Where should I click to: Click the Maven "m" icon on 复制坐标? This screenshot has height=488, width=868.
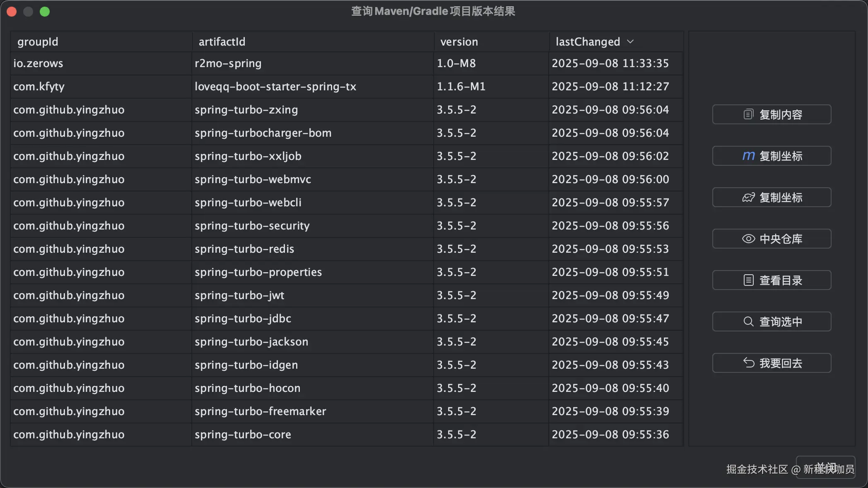click(748, 156)
